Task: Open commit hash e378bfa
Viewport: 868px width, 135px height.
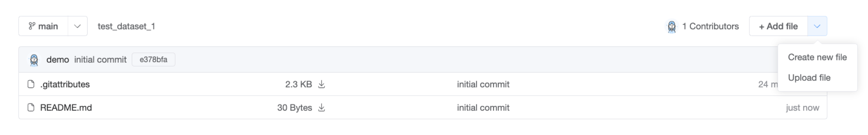Action: click(x=153, y=60)
